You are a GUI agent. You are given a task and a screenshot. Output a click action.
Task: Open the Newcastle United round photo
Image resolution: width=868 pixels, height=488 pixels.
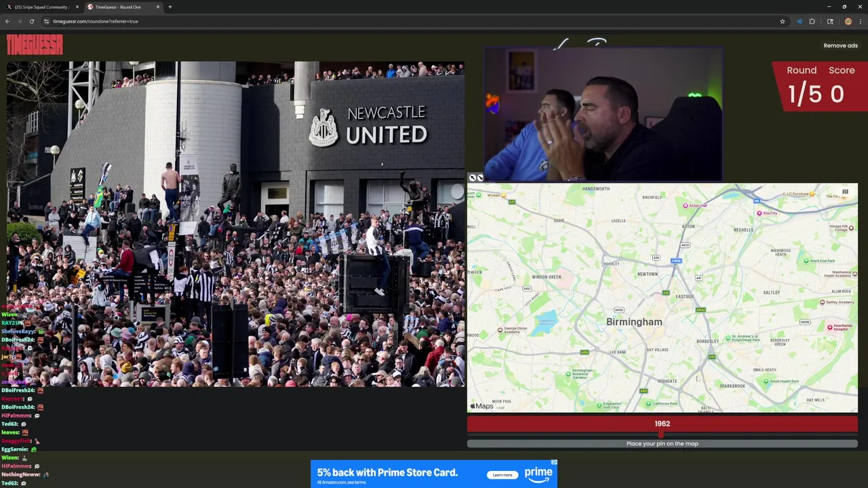pos(235,224)
